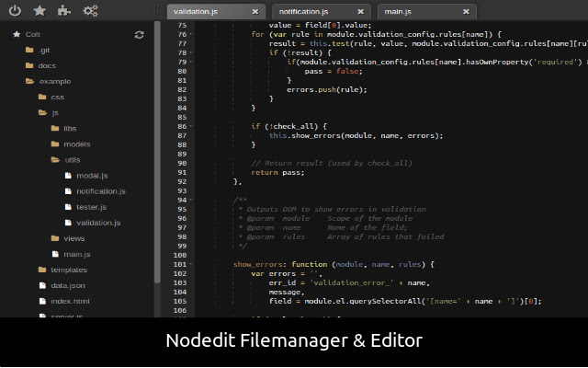Click the libs folder icon
The height and width of the screenshot is (368, 588).
[55, 129]
